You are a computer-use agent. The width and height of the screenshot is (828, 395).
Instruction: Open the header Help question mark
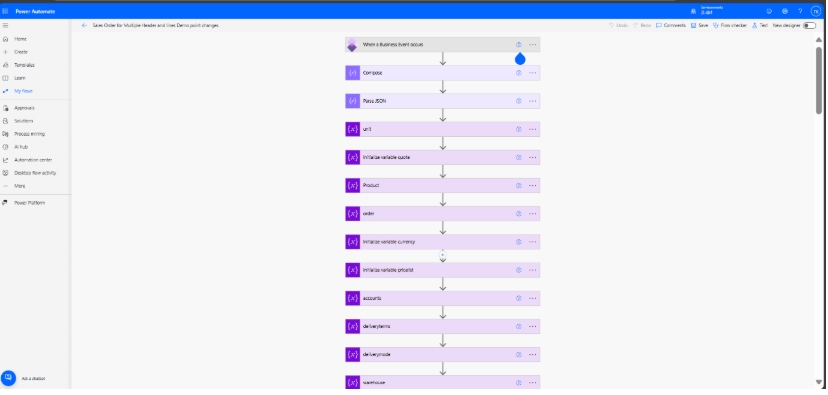[800, 11]
